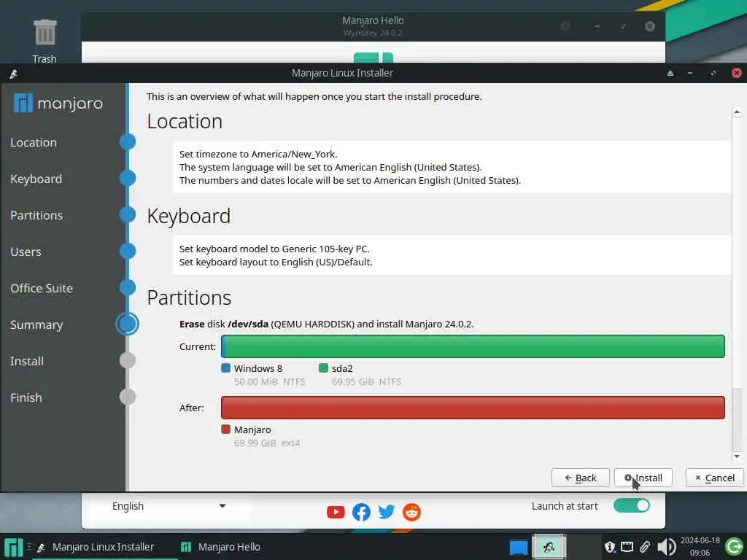Click the '69.99 GiB ext4' label

tap(267, 443)
